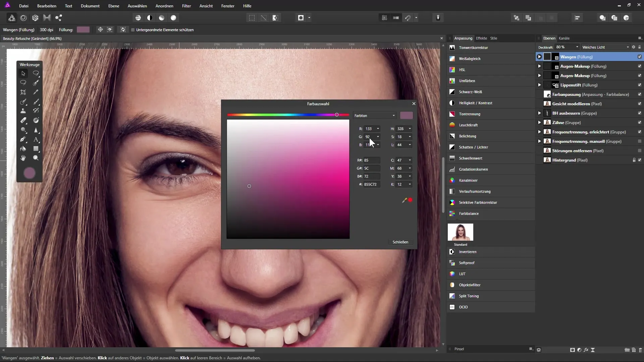
Task: Pick the Flood Fill bucket tool
Action: click(x=23, y=148)
